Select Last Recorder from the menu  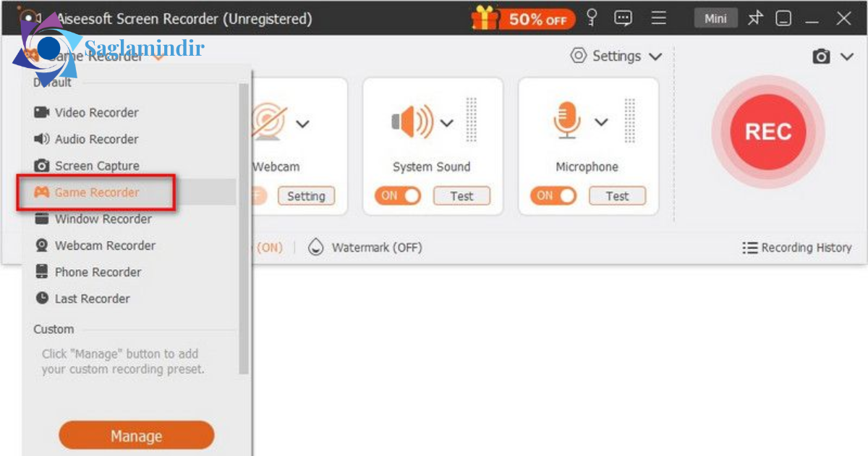tap(127, 298)
